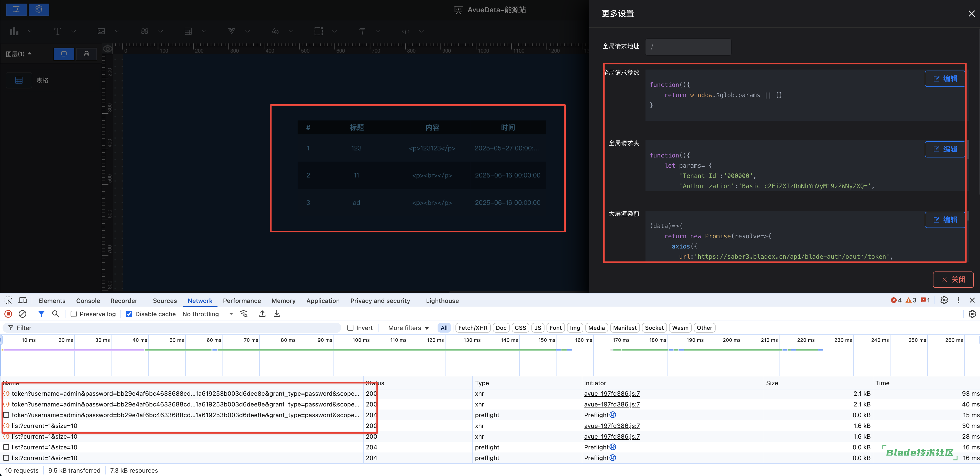
Task: Activate DevTools inspect element picker
Action: tap(8, 300)
